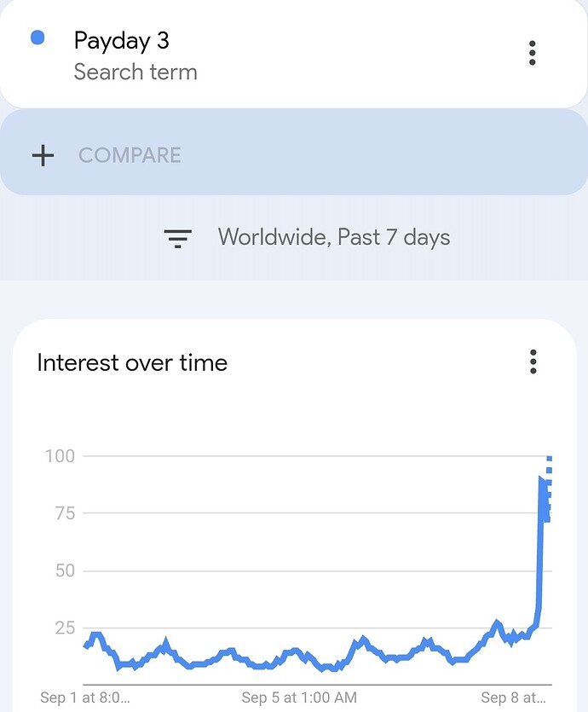
Task: Edit the Payday 3 search term
Action: [122, 41]
